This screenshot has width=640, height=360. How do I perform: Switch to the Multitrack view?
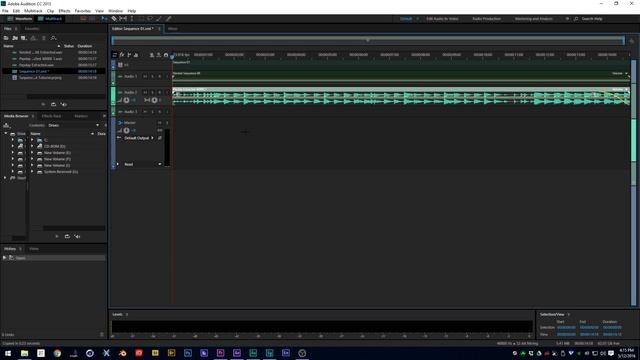[50, 19]
